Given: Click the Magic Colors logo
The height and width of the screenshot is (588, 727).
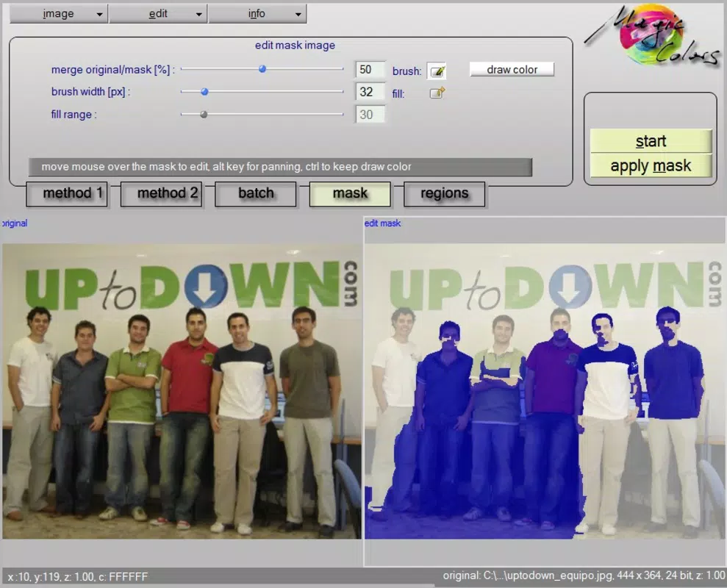Looking at the screenshot, I should [x=653, y=35].
